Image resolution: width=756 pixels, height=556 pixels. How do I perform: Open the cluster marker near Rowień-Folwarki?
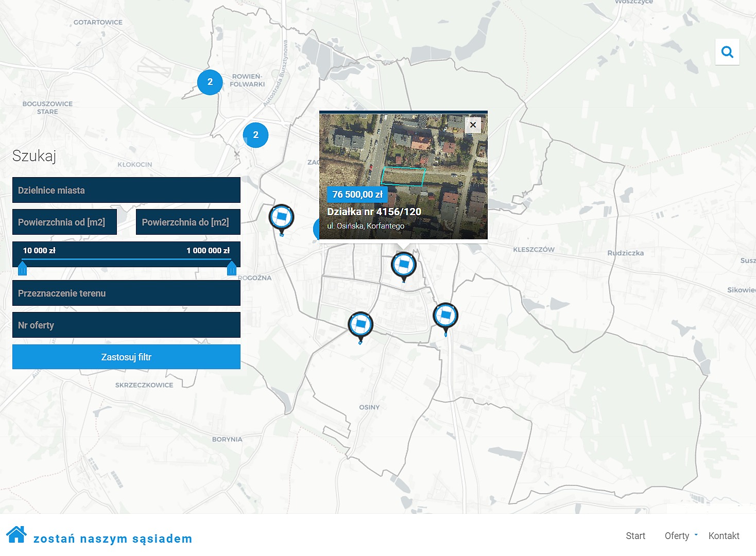(x=210, y=82)
